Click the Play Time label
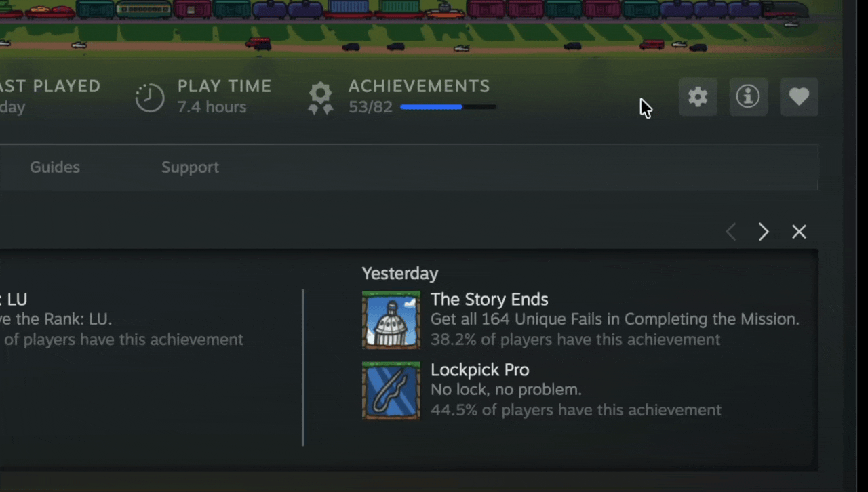Viewport: 868px width, 492px height. (x=224, y=86)
